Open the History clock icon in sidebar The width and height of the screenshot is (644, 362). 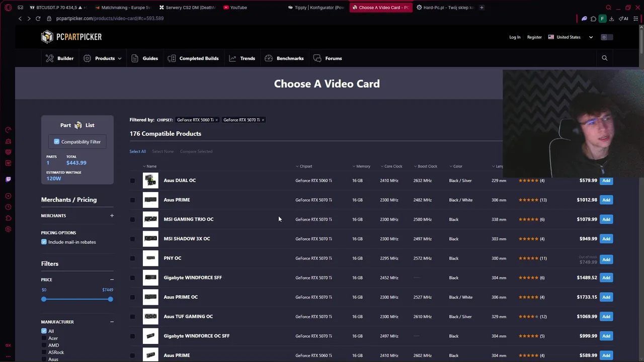8,207
